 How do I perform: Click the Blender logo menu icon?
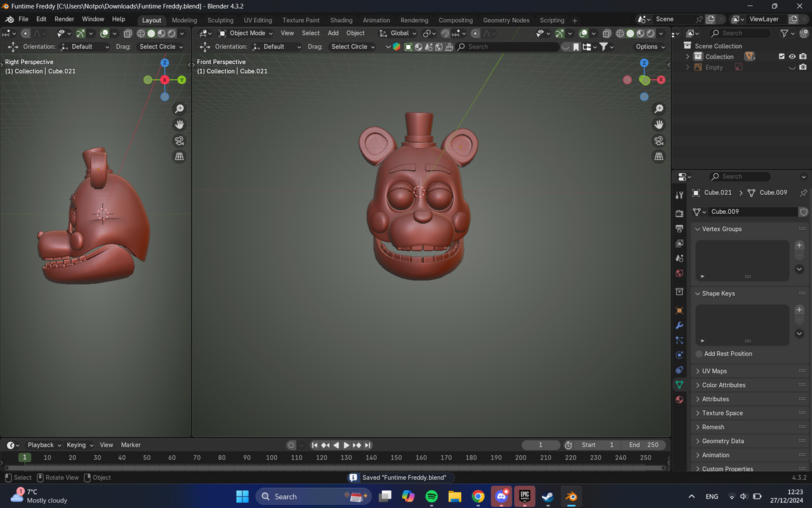[9, 20]
